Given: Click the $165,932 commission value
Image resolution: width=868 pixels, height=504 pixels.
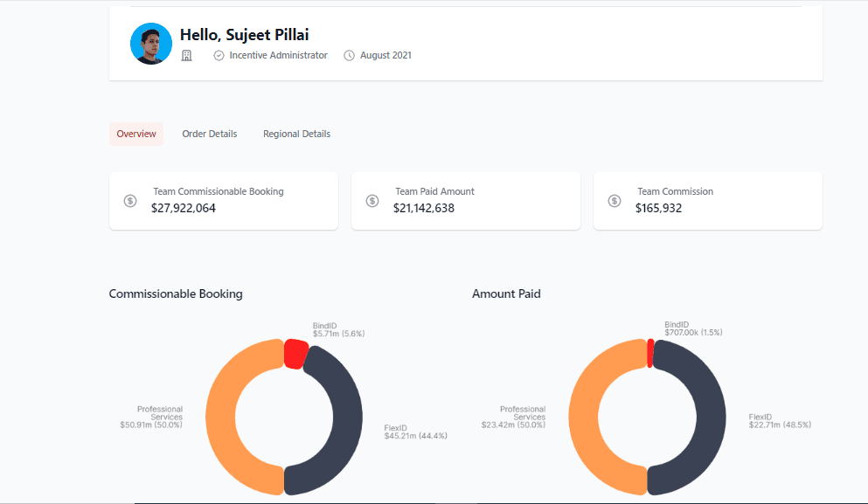Looking at the screenshot, I should [659, 209].
